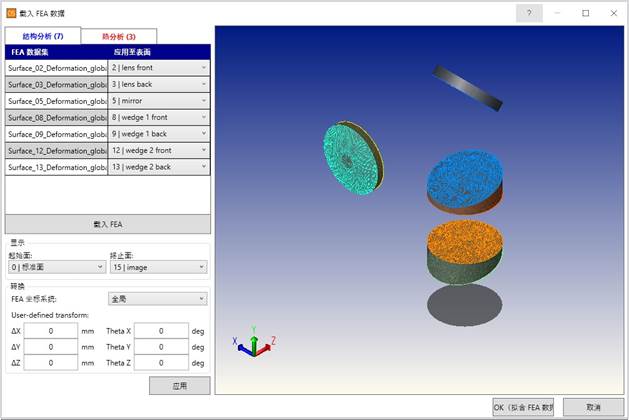Click the gray mirror plate in viewport

coord(468,88)
